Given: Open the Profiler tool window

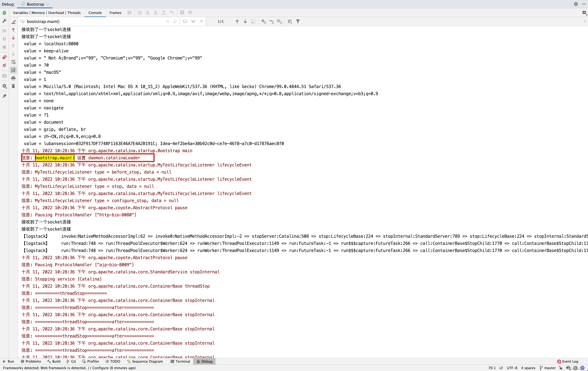Looking at the screenshot, I should coord(91,361).
